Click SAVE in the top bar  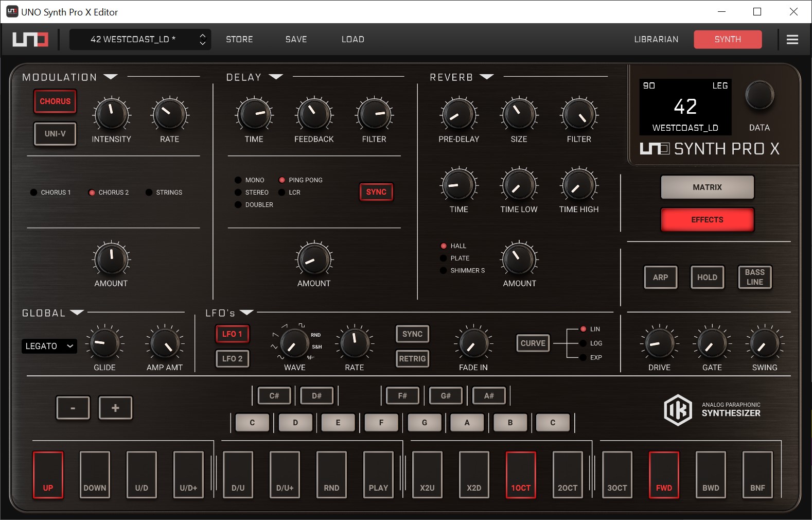(296, 39)
